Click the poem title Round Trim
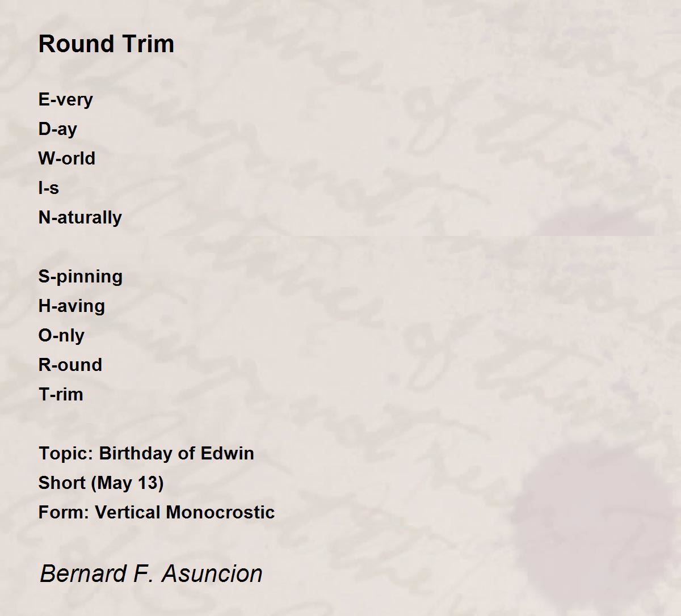Screen dimensions: 681x616 106,44
